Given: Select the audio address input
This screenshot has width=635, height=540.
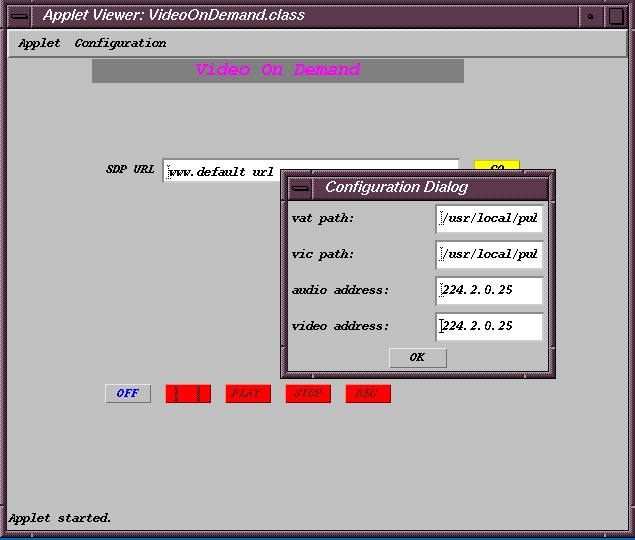Looking at the screenshot, I should pyautogui.click(x=489, y=290).
